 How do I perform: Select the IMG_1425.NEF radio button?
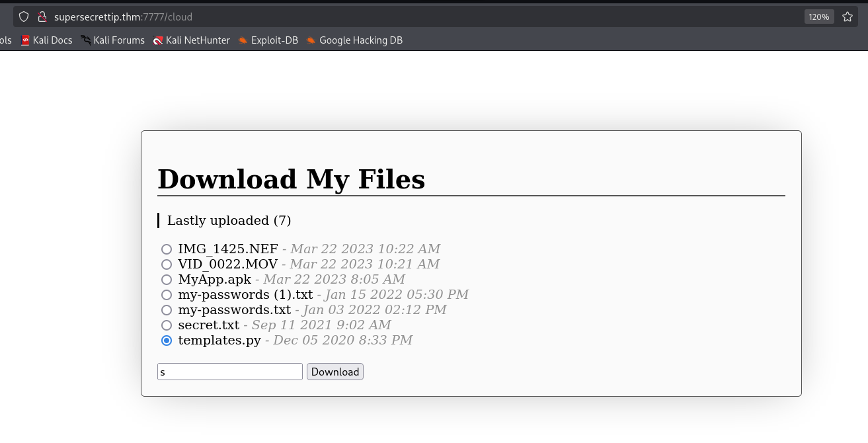(167, 249)
